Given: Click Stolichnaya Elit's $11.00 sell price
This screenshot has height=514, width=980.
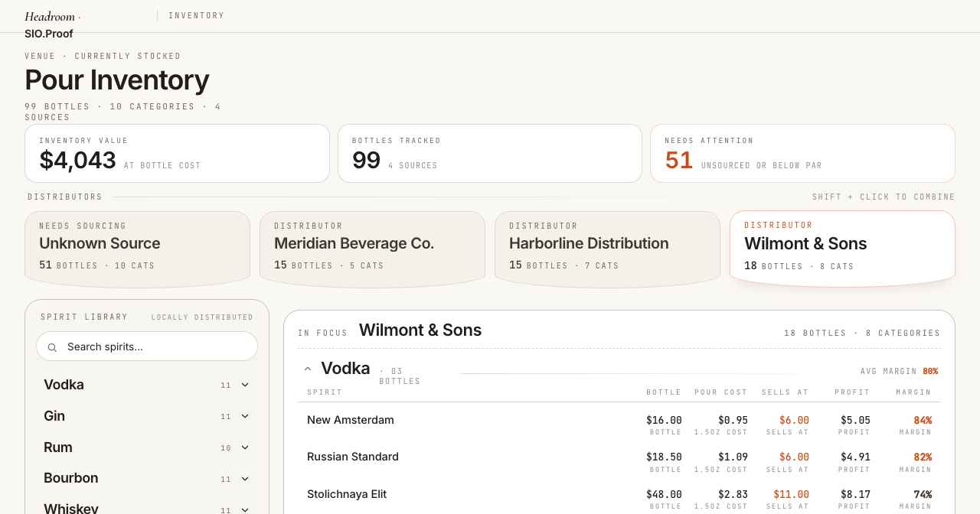Looking at the screenshot, I should click(x=791, y=494).
